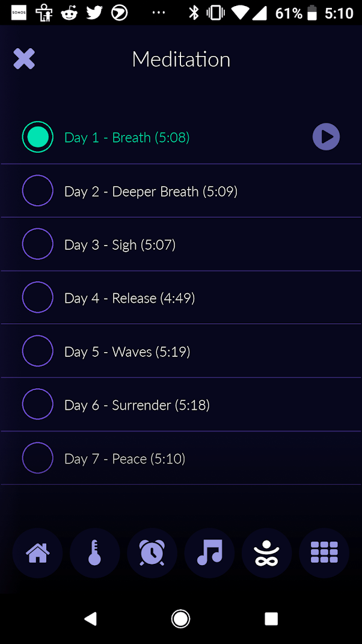Screen dimensions: 362x644
Task: Open the thermometer temperature icon
Action: (x=95, y=553)
